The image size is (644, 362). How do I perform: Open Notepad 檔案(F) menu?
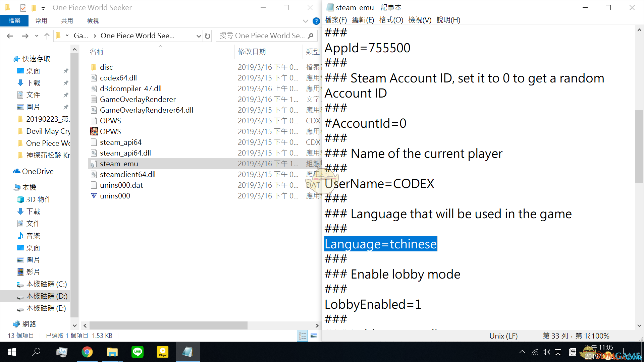pyautogui.click(x=336, y=20)
